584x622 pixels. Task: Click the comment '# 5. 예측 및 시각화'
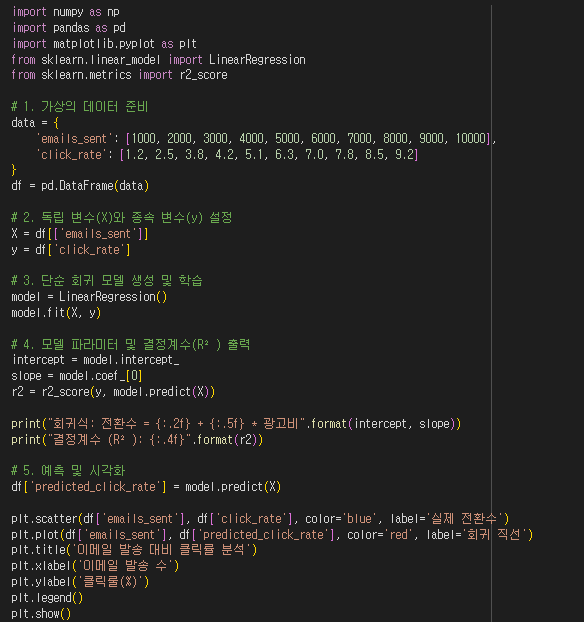coord(68,470)
